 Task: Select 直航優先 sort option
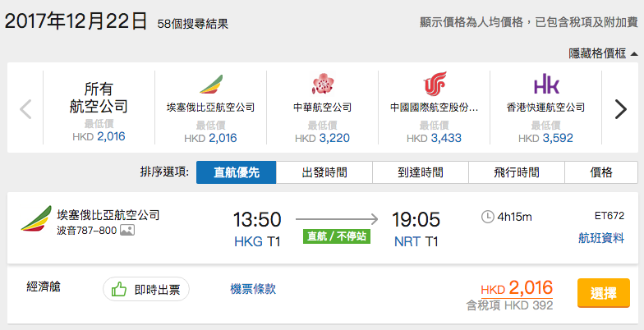(x=237, y=172)
